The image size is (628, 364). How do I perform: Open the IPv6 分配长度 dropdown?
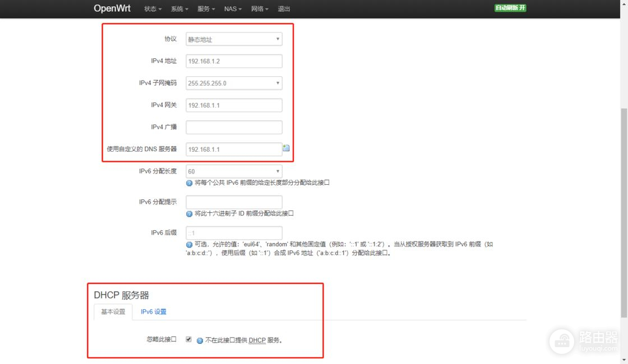coord(234,171)
